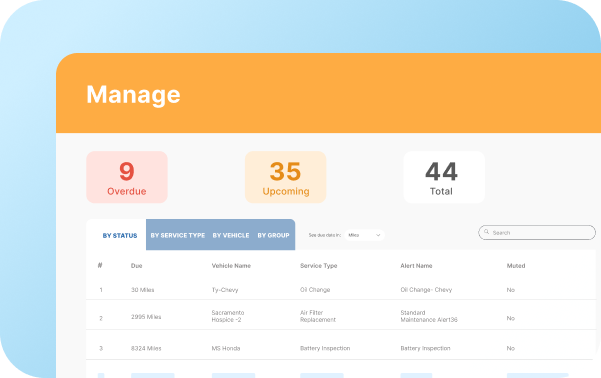Sort by the Due column header

point(136,266)
